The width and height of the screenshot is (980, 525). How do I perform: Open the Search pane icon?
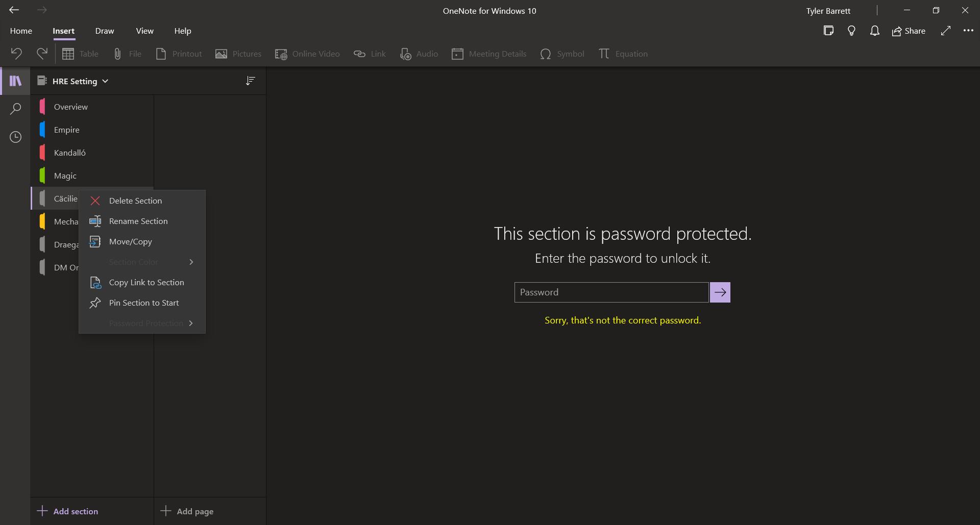[x=15, y=109]
